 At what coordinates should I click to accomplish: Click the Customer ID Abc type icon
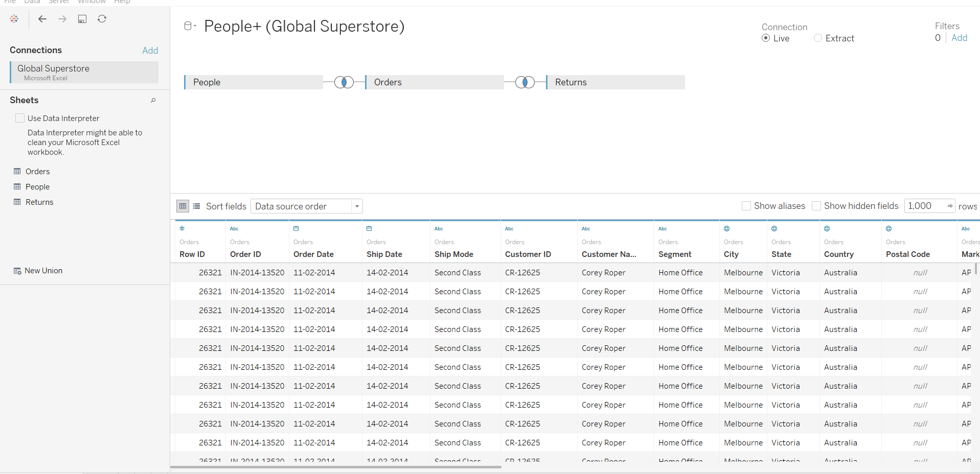coord(509,229)
